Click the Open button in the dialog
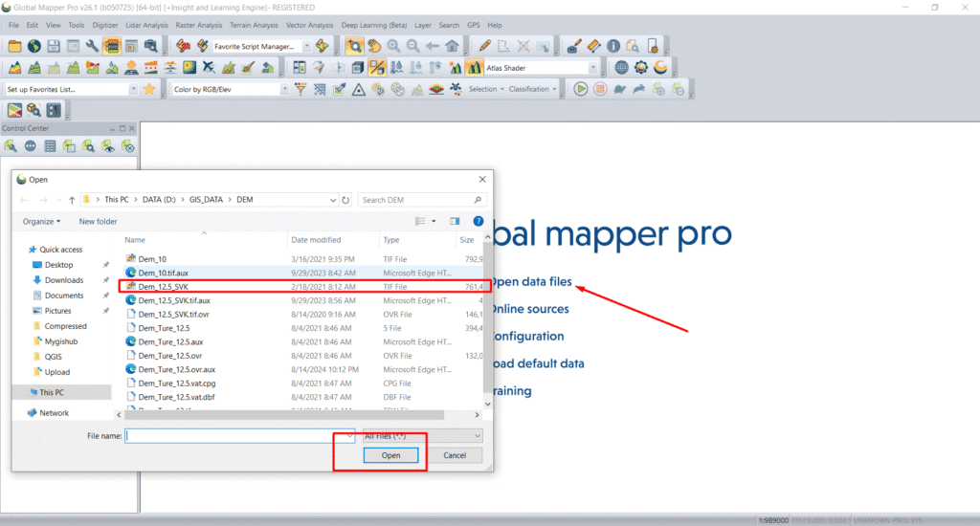Screen dimensions: 980x526 pyautogui.click(x=391, y=455)
